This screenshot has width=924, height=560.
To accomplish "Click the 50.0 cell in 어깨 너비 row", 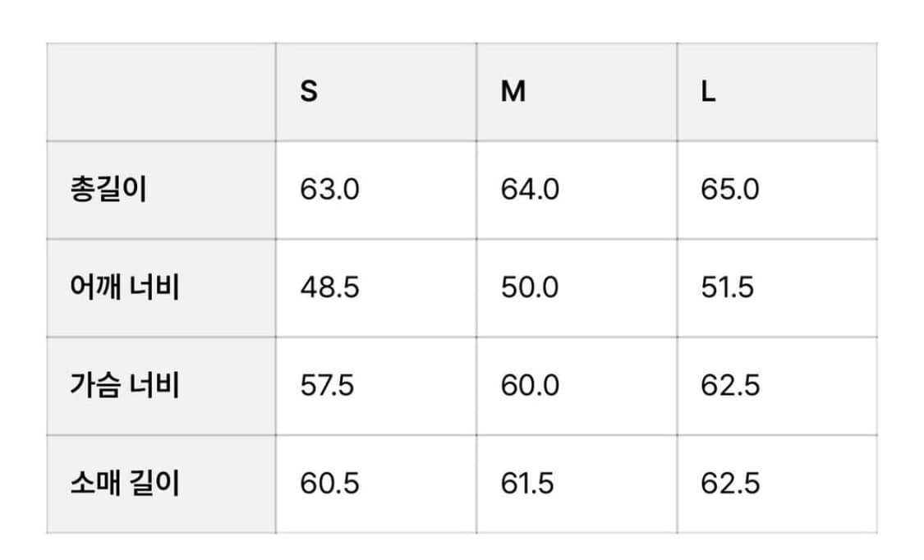I will (x=530, y=287).
